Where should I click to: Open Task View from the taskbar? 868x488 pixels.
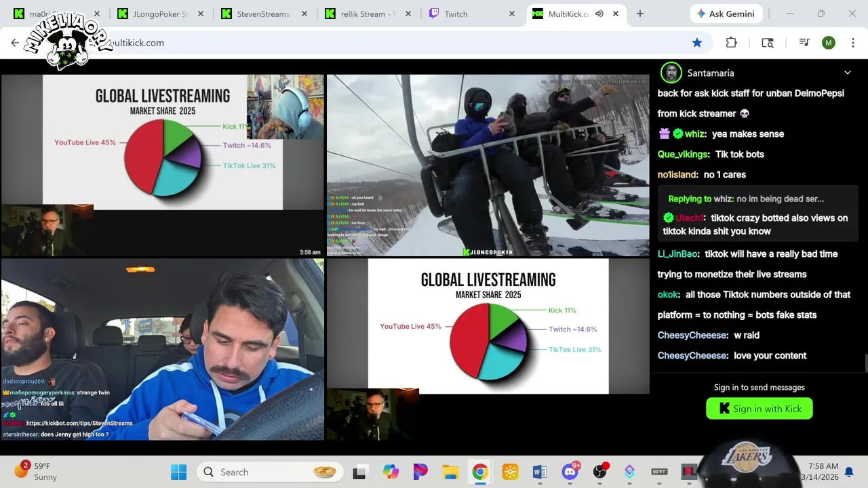(360, 472)
